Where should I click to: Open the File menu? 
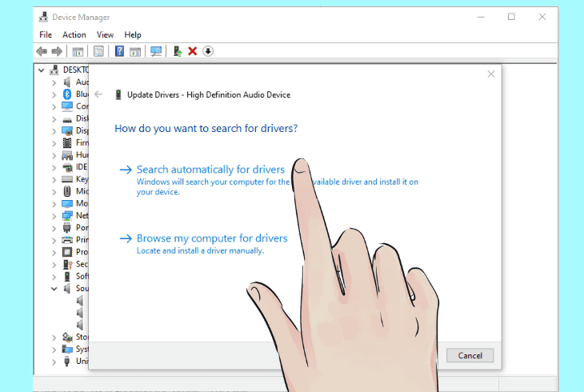click(x=46, y=34)
